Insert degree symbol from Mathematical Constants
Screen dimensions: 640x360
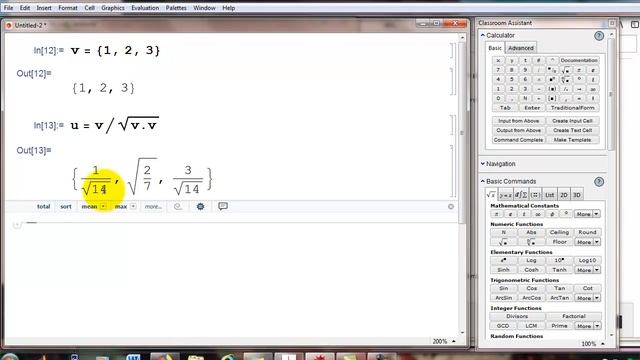[x=566, y=214]
